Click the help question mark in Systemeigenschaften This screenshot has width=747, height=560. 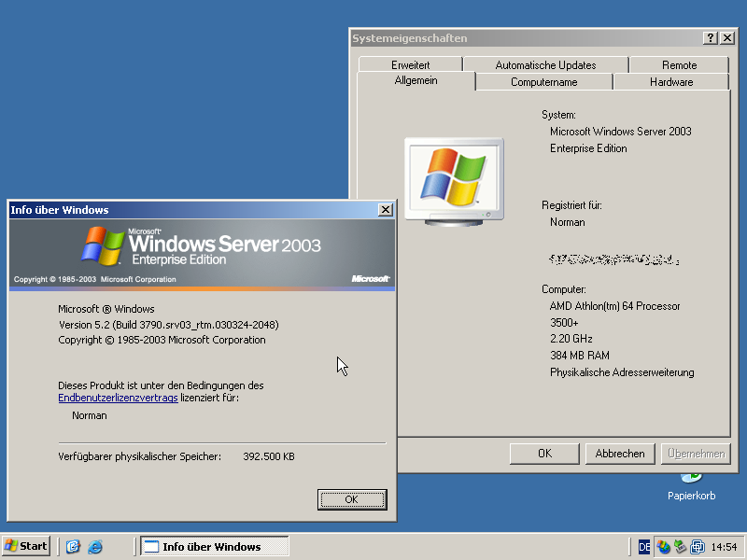pos(710,38)
